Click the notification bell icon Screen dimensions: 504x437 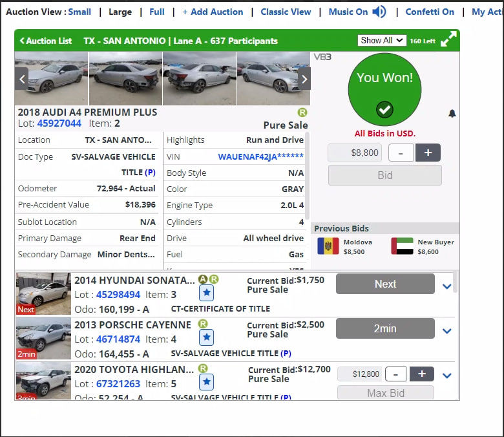coord(452,113)
